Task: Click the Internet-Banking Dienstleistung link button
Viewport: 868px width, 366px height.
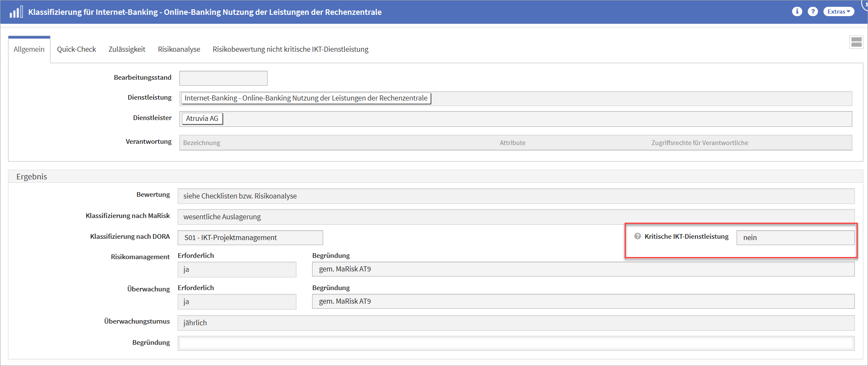Action: tap(306, 98)
